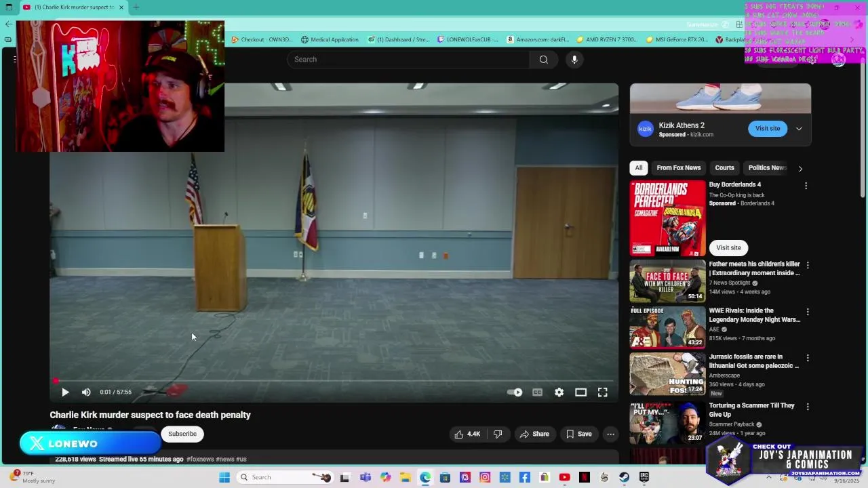Open the Dashboard Streamlabs bookmark
Viewport: 868px width, 488px height.
pyautogui.click(x=399, y=39)
